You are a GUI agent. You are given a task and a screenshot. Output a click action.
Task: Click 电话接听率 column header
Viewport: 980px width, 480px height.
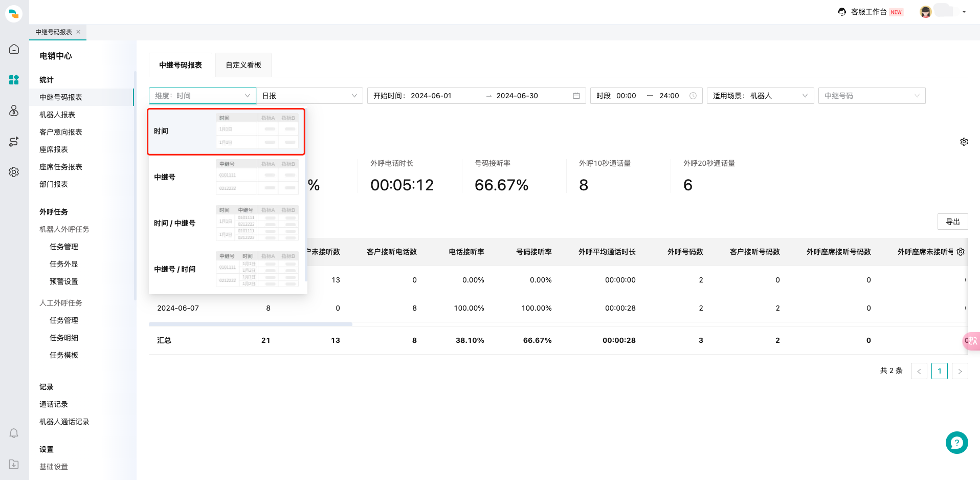coord(466,252)
